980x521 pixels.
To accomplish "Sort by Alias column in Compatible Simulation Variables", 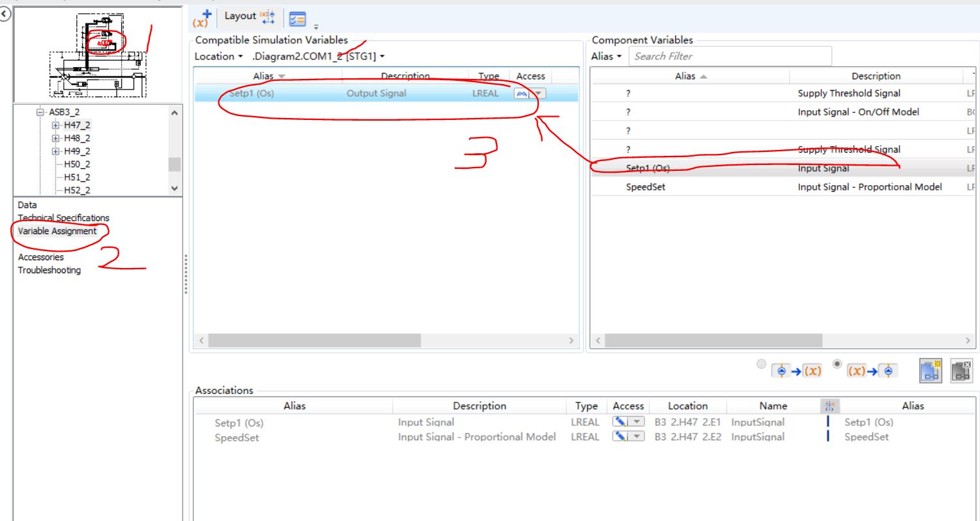I will click(x=269, y=76).
